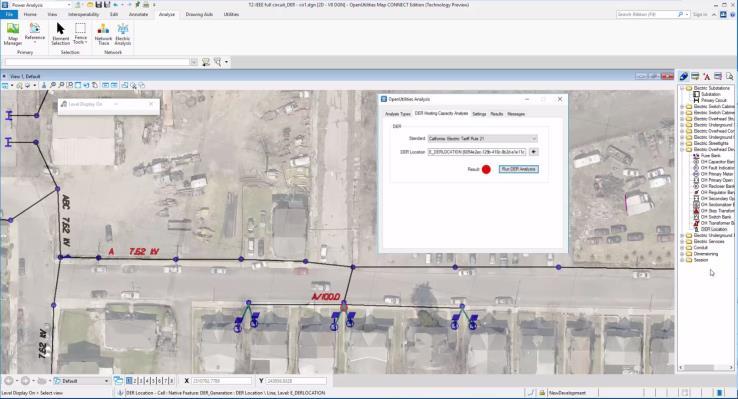Click the fit view tool icon
Screen dimensions: 738x399
[x=78, y=85]
